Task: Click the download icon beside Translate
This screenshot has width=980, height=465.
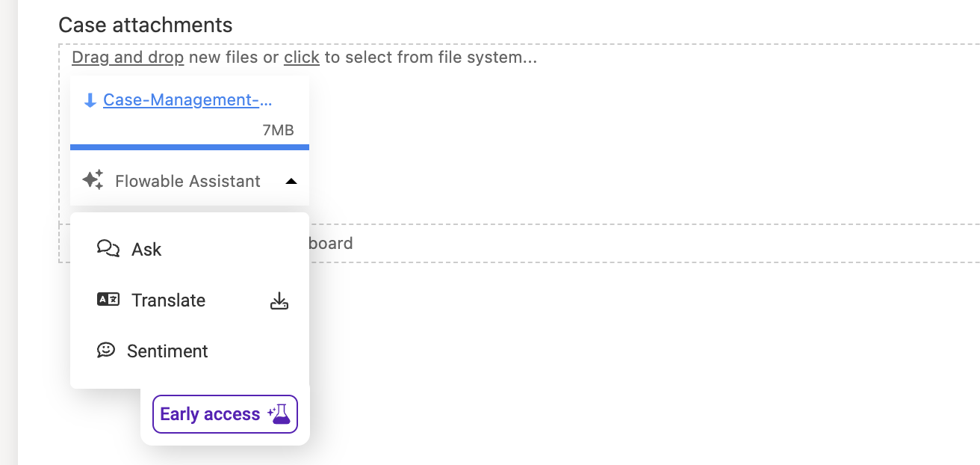Action: (279, 301)
